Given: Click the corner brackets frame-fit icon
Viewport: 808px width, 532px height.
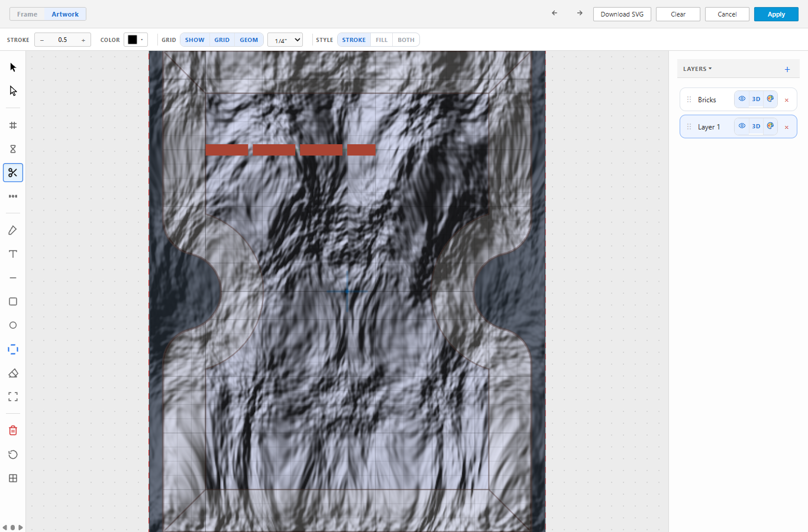Looking at the screenshot, I should (x=13, y=397).
